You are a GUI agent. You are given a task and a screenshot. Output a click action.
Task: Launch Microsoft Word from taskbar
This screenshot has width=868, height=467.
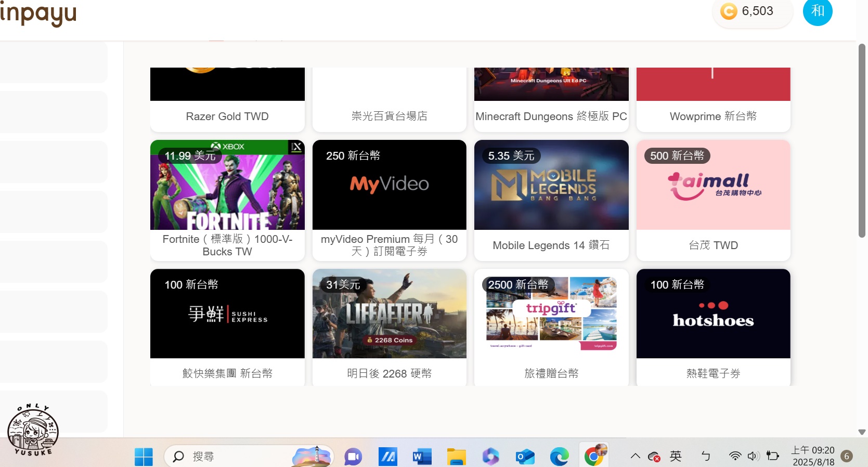tap(422, 457)
